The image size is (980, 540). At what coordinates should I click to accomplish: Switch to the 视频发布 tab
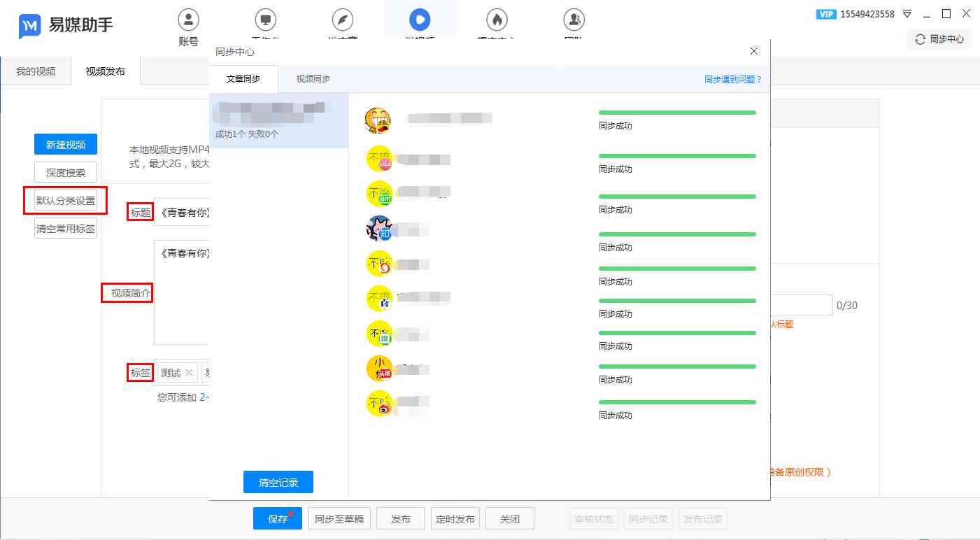pyautogui.click(x=106, y=71)
